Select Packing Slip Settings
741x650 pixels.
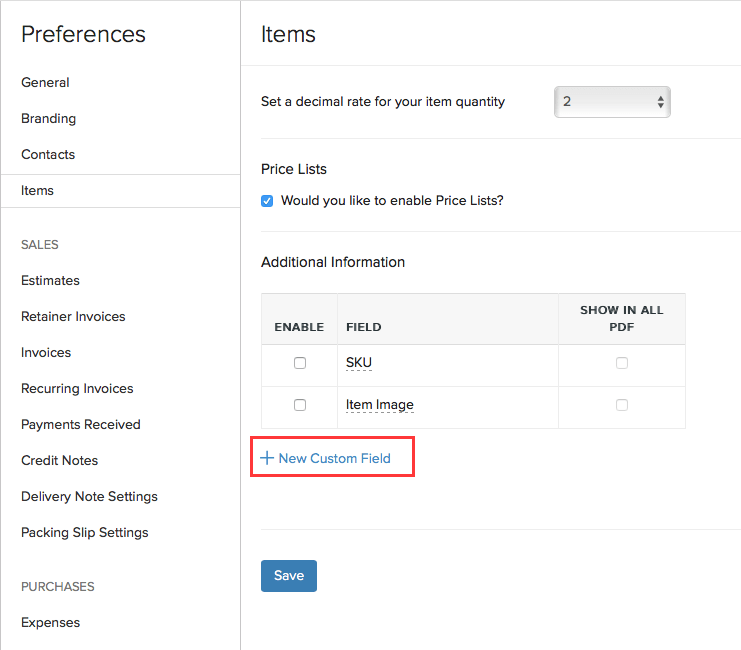[84, 532]
